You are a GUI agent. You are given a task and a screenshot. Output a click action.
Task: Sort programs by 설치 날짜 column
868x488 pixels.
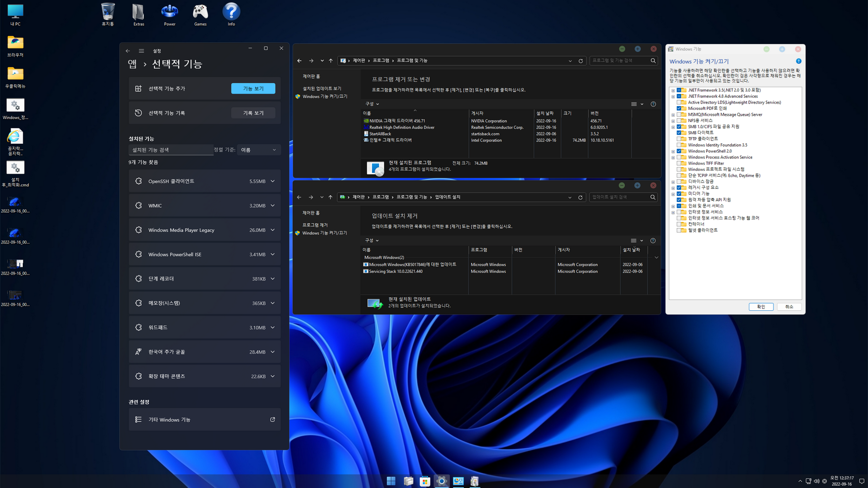point(548,113)
